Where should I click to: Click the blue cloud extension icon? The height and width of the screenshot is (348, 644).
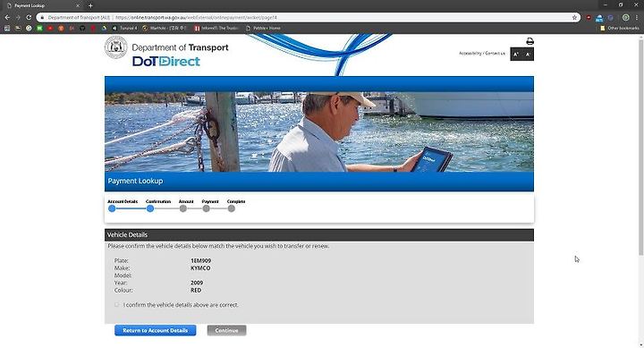point(599,18)
